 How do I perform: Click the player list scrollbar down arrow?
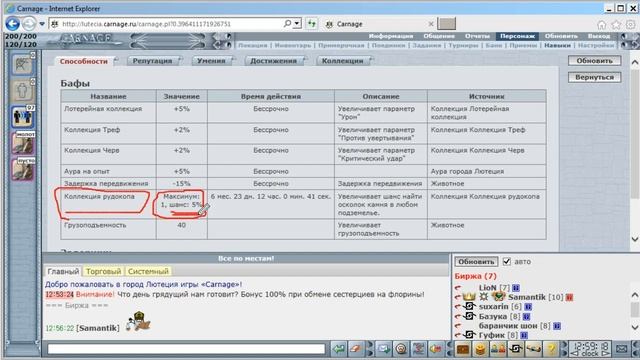pyautogui.click(x=635, y=327)
